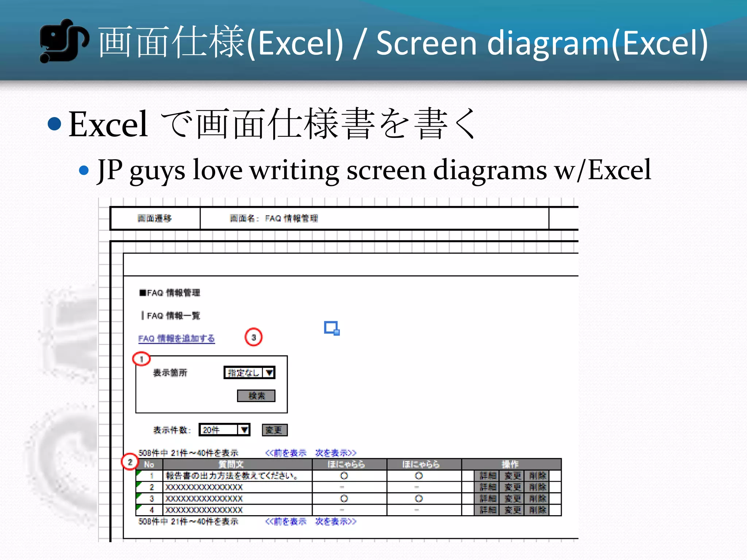
Task: Click 508件中 21件〜40件を表示 text above table
Action: pos(188,453)
